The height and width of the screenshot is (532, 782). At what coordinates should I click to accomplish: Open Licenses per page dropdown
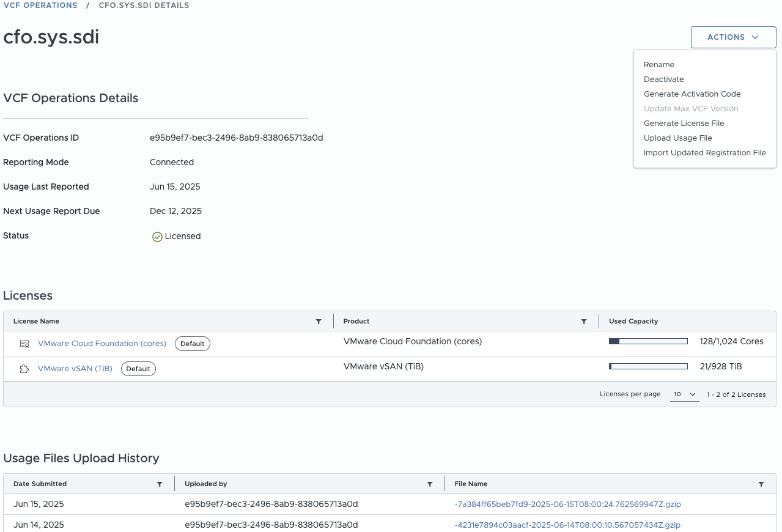tap(685, 394)
